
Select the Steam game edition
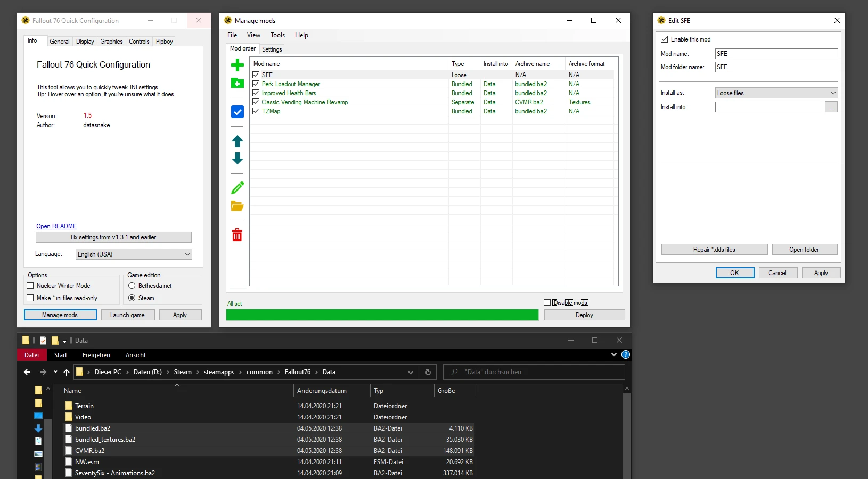[x=132, y=298]
